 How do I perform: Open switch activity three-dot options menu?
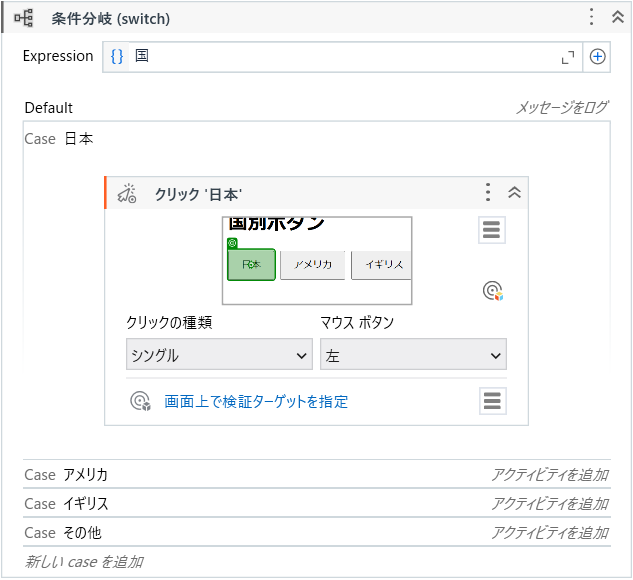tap(591, 17)
